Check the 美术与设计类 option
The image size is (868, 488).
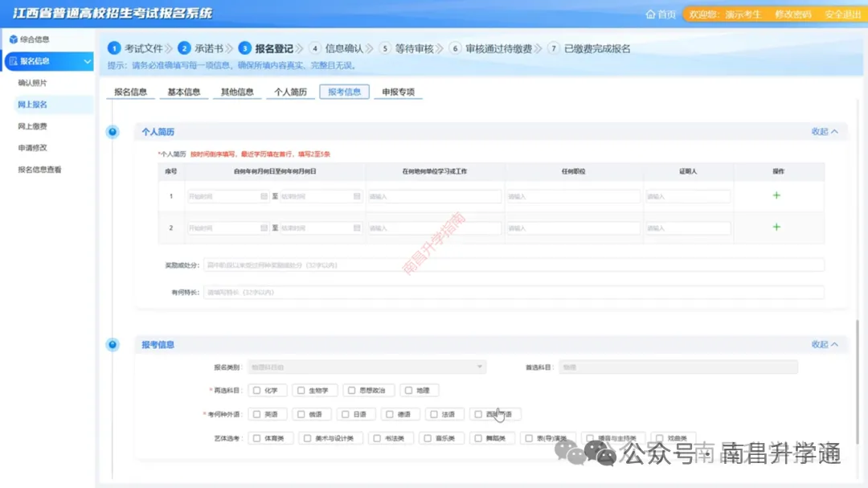(307, 438)
